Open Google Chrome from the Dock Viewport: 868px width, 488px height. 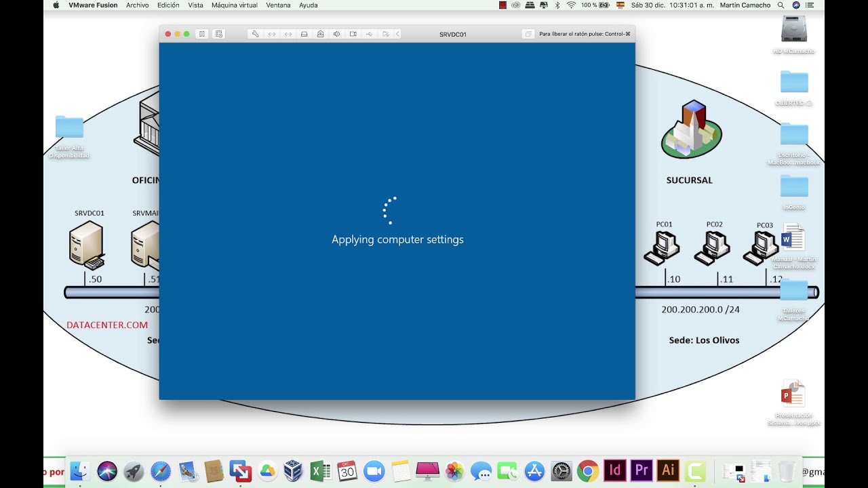(x=588, y=470)
